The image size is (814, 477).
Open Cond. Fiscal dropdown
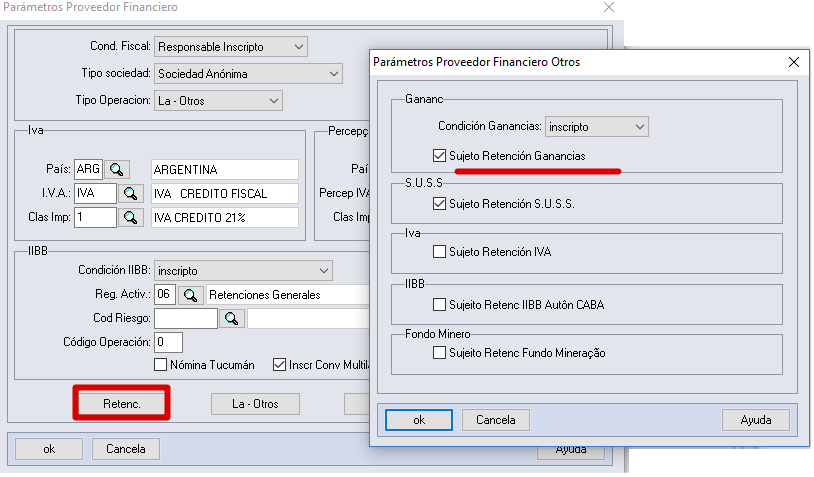231,47
